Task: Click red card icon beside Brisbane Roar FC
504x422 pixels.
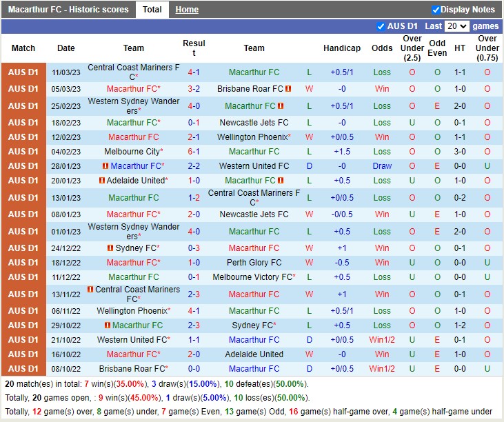Action: coord(289,89)
